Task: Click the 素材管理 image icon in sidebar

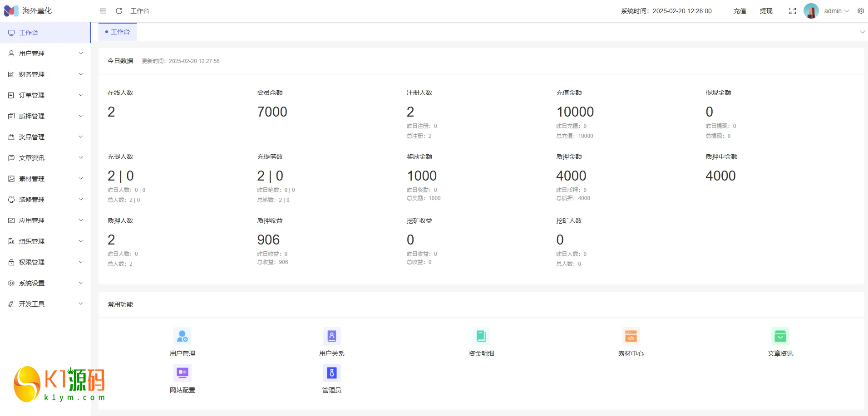Action: click(11, 179)
